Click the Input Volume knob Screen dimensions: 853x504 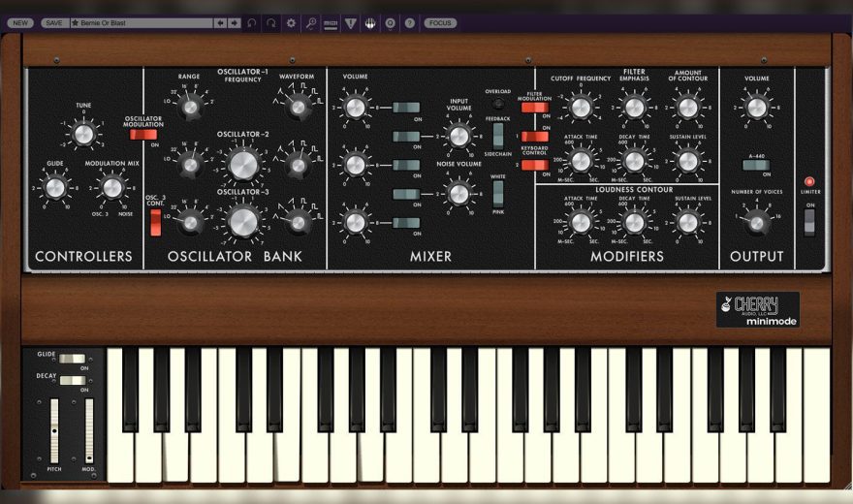coord(458,137)
